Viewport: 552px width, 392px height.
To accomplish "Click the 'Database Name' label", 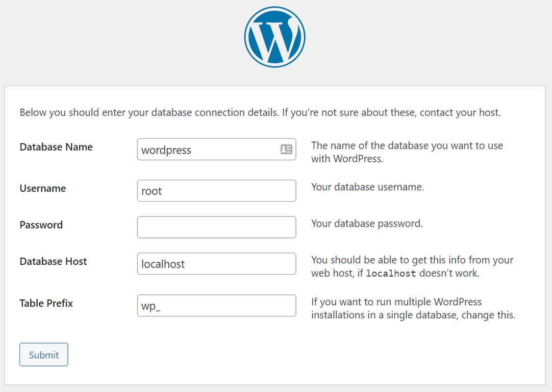I will click(x=56, y=147).
